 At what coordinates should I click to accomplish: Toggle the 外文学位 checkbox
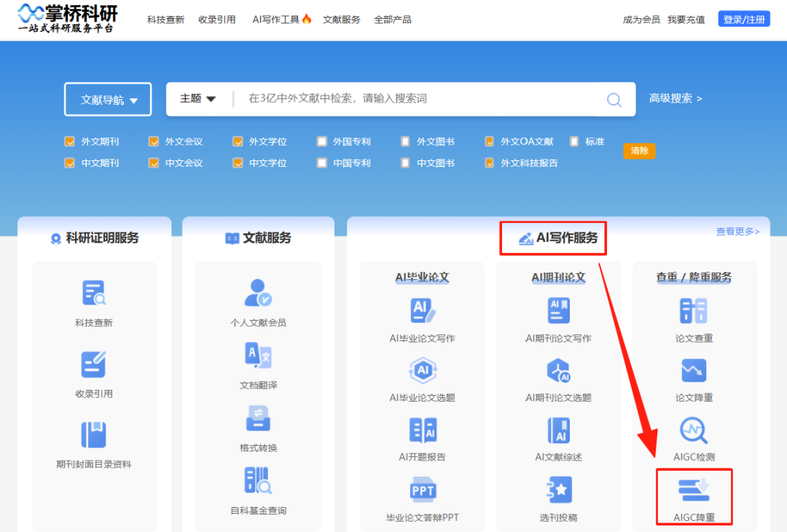tap(238, 141)
